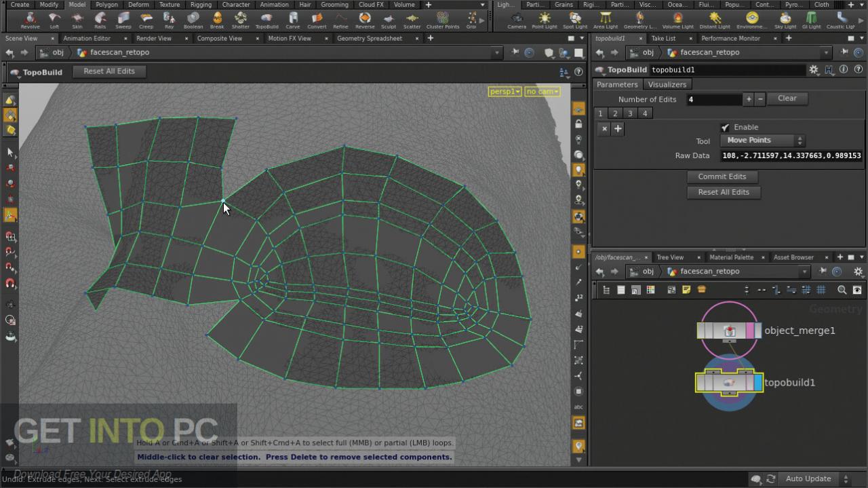Select the Break shelf tool
Viewport: 868px width, 488px height.
[217, 20]
